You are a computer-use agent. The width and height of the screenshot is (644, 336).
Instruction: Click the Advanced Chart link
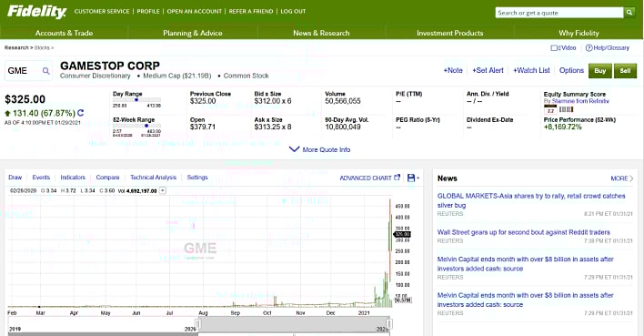pyautogui.click(x=366, y=178)
